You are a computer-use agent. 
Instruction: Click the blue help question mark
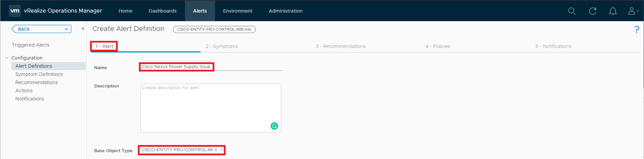pyautogui.click(x=636, y=30)
